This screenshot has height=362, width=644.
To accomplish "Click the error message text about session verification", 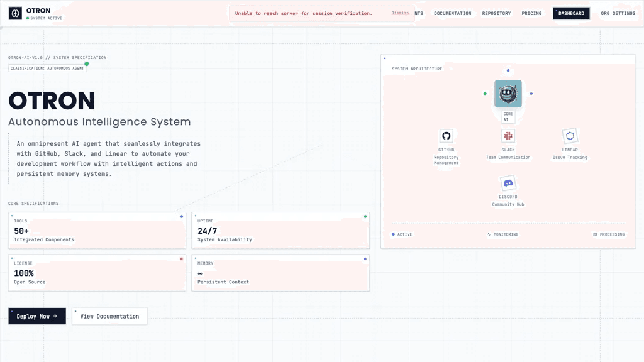I will click(304, 14).
